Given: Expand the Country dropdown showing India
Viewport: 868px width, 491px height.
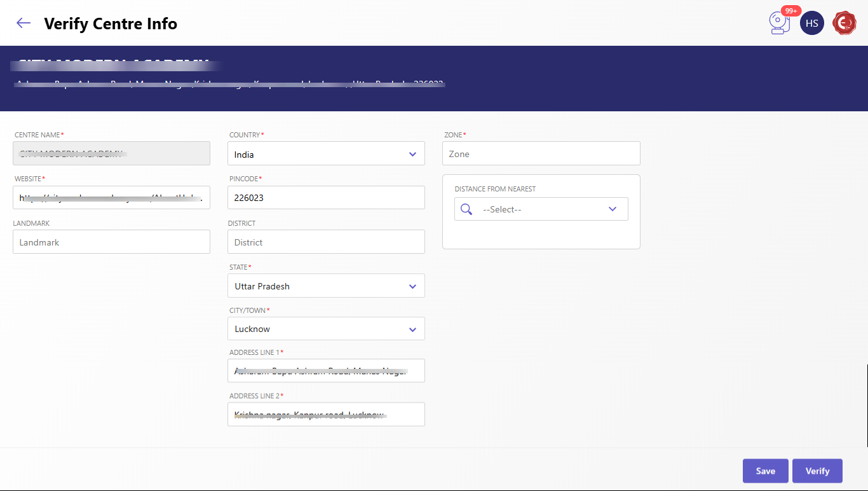Looking at the screenshot, I should [x=326, y=154].
